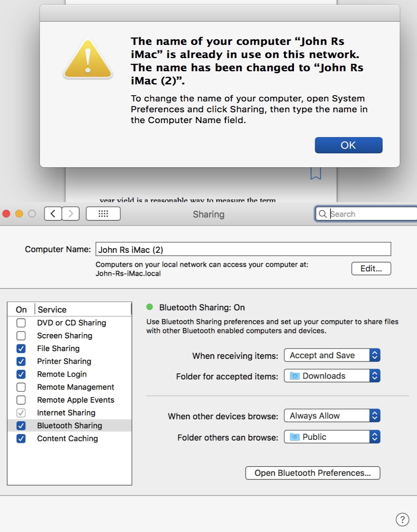
Task: Show all preferences with the grid button
Action: pos(103,214)
